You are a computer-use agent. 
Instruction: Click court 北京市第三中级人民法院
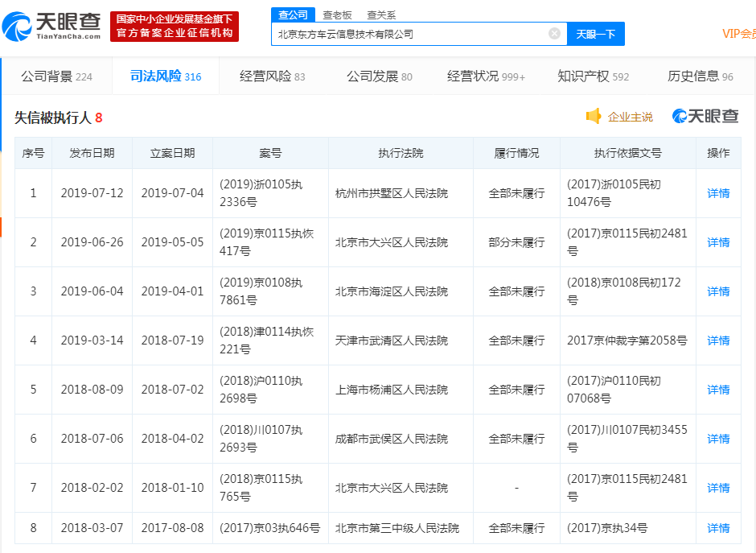[x=397, y=528]
